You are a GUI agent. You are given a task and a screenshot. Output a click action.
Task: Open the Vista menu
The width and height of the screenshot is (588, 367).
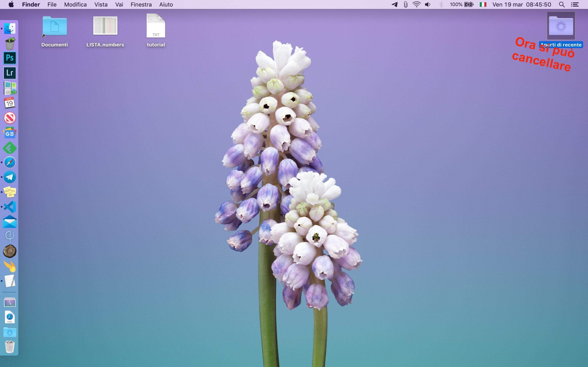(x=101, y=5)
